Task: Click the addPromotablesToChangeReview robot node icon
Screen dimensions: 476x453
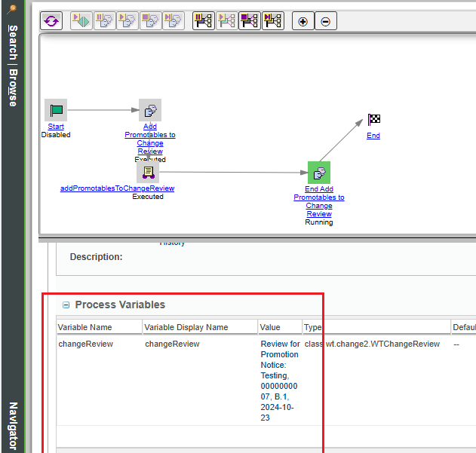Action: point(148,172)
